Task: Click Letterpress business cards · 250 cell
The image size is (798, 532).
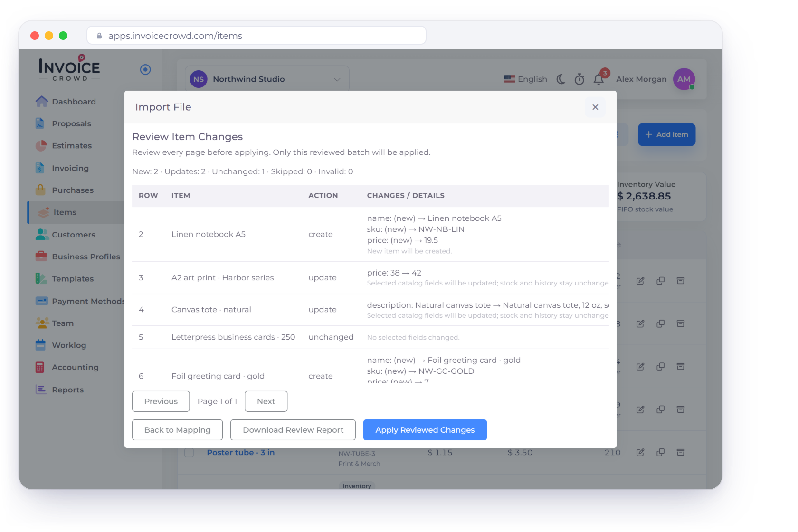Action: (233, 337)
